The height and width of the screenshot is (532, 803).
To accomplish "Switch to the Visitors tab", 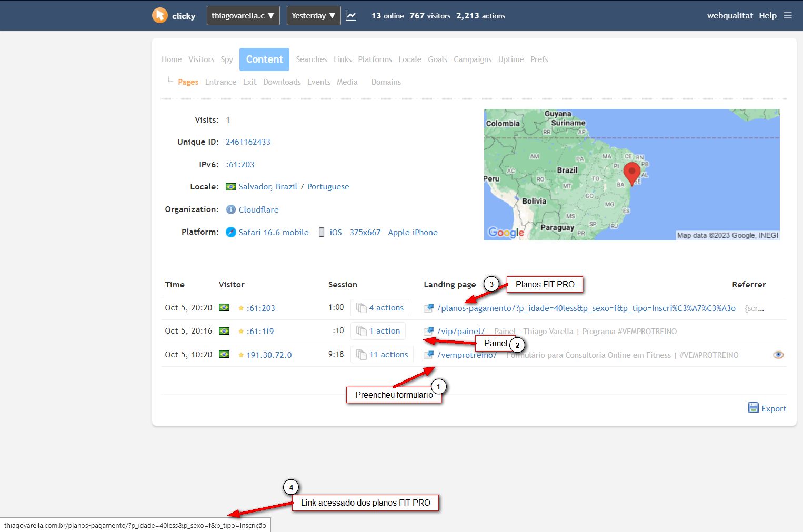I will (x=202, y=59).
